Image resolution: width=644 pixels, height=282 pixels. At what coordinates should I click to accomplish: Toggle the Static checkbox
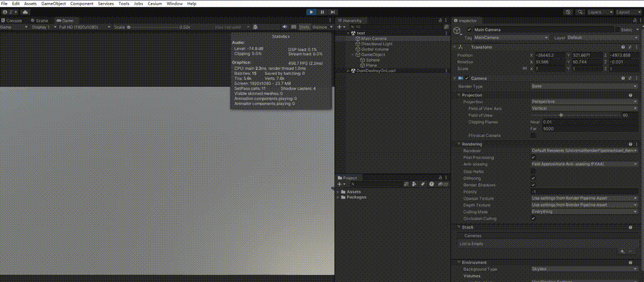tap(618, 29)
